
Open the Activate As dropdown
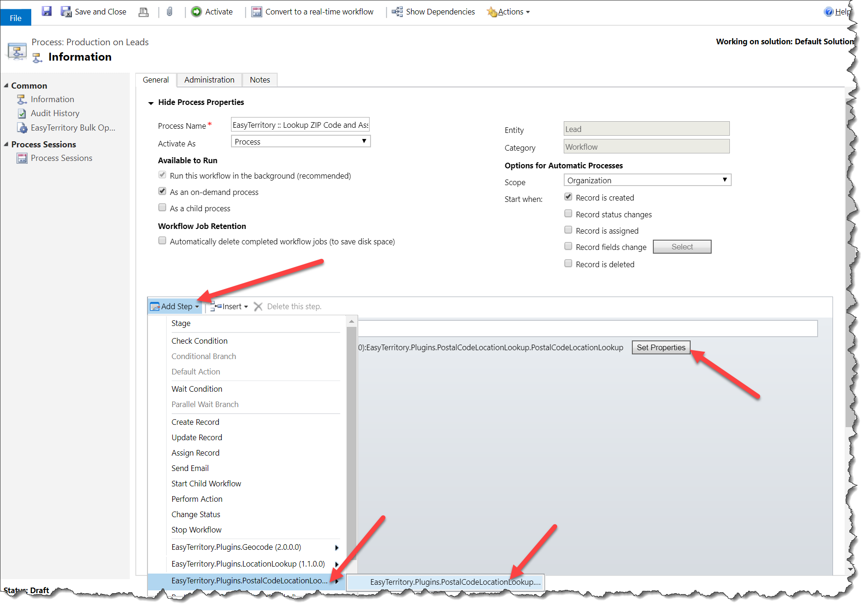coord(364,141)
